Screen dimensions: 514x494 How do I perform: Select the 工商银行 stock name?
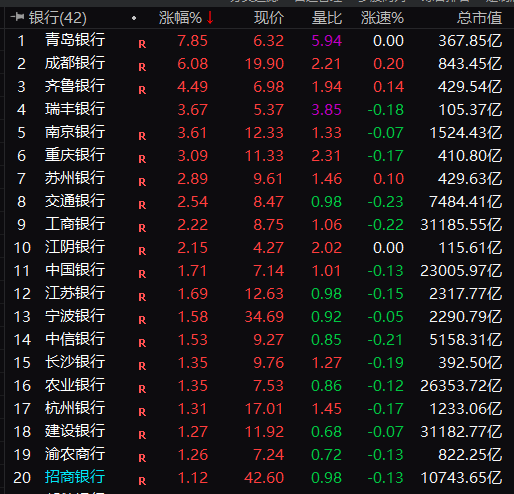click(75, 224)
